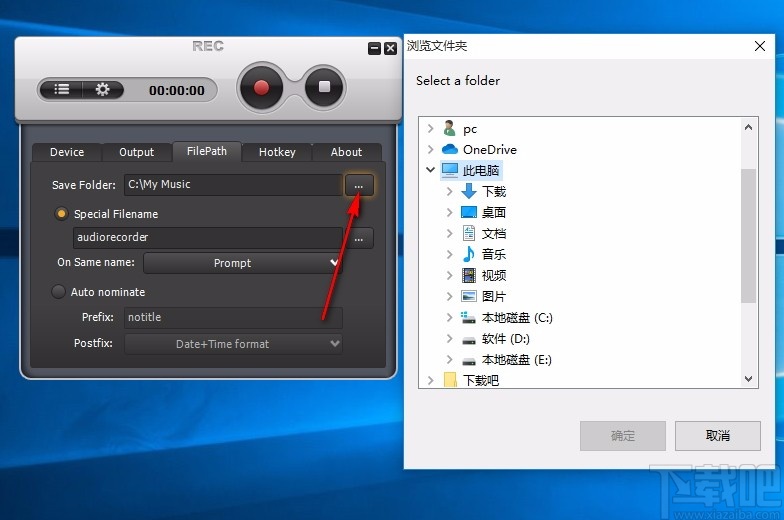Expand the 桌面 folder node
Viewport: 784px width, 520px height.
click(450, 212)
